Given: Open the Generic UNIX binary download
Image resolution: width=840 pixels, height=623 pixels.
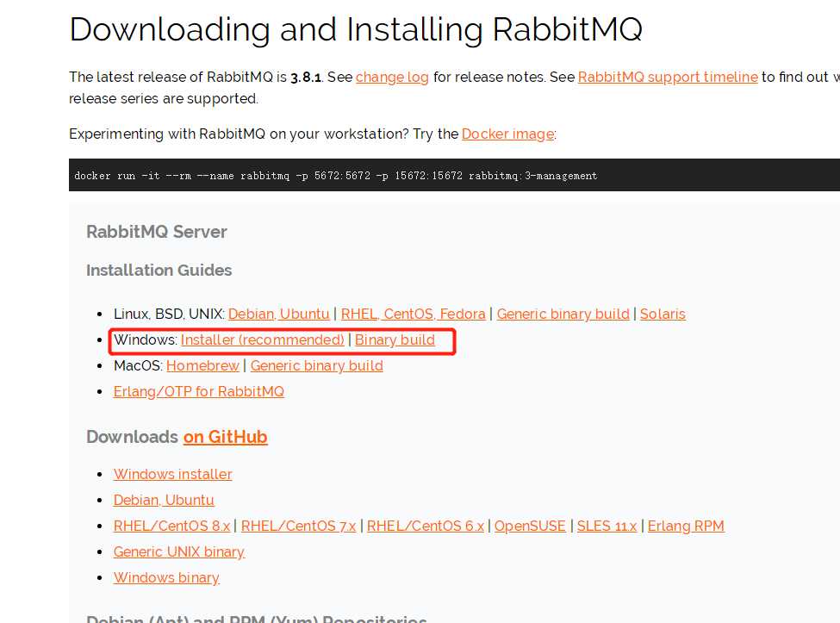Looking at the screenshot, I should pyautogui.click(x=179, y=551).
